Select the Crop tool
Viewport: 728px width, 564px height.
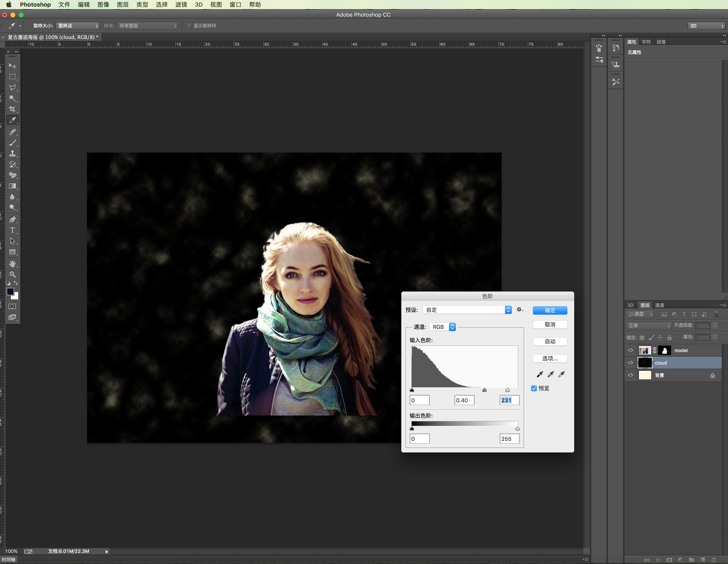[x=12, y=109]
